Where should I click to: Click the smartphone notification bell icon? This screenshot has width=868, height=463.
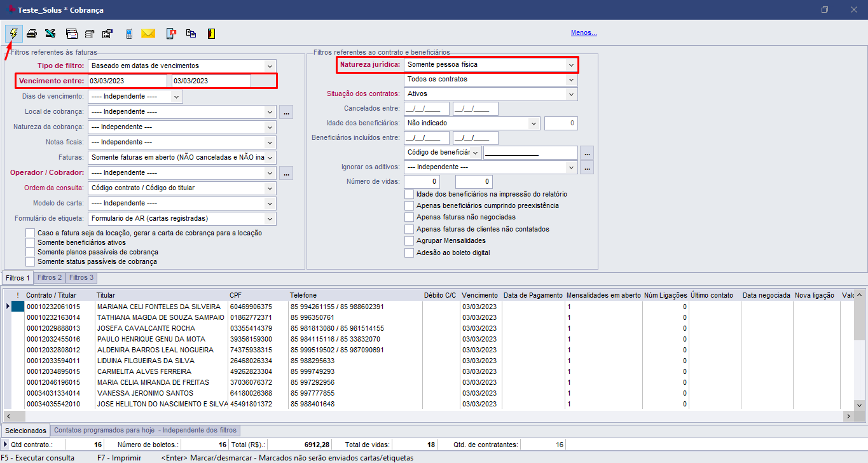(x=171, y=34)
